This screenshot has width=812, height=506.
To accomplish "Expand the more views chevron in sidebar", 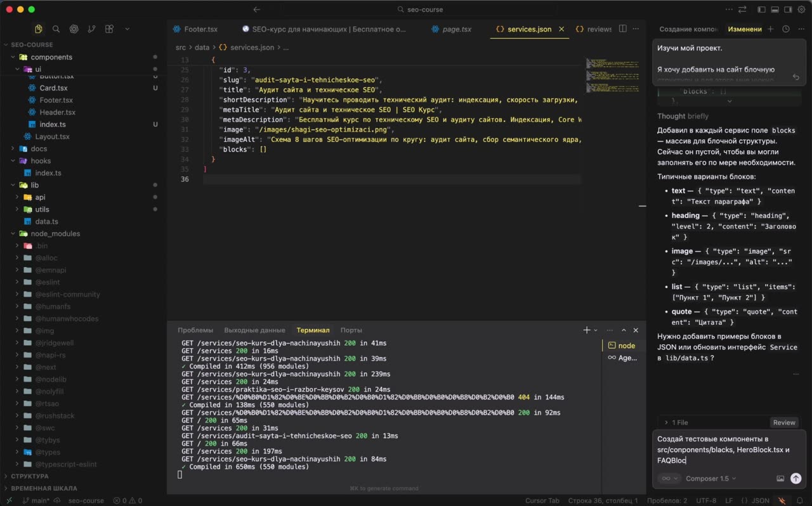I will (127, 29).
